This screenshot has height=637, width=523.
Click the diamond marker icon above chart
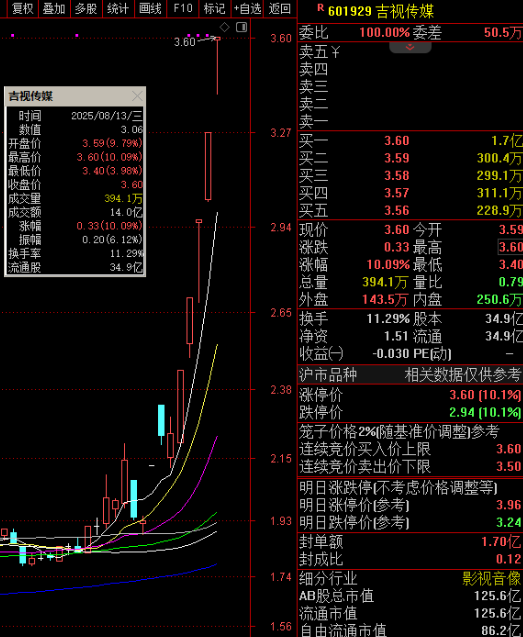pyautogui.click(x=224, y=27)
